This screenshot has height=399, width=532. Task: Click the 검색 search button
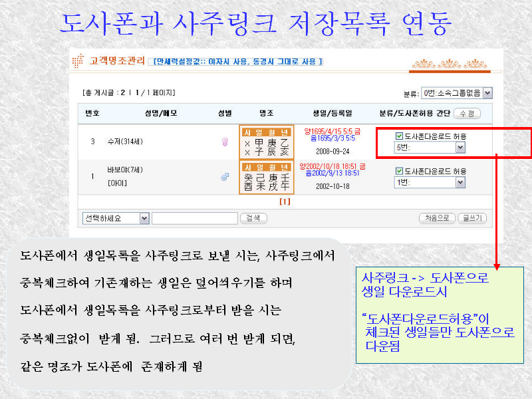(253, 218)
